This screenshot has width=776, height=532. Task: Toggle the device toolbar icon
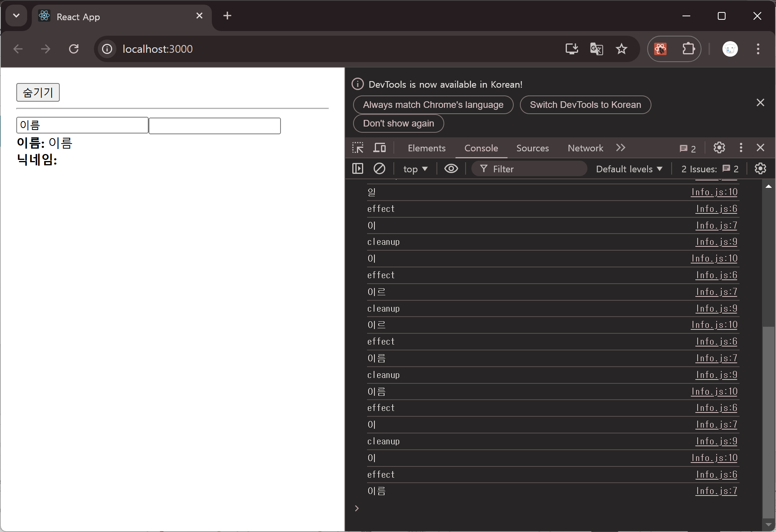click(x=379, y=148)
